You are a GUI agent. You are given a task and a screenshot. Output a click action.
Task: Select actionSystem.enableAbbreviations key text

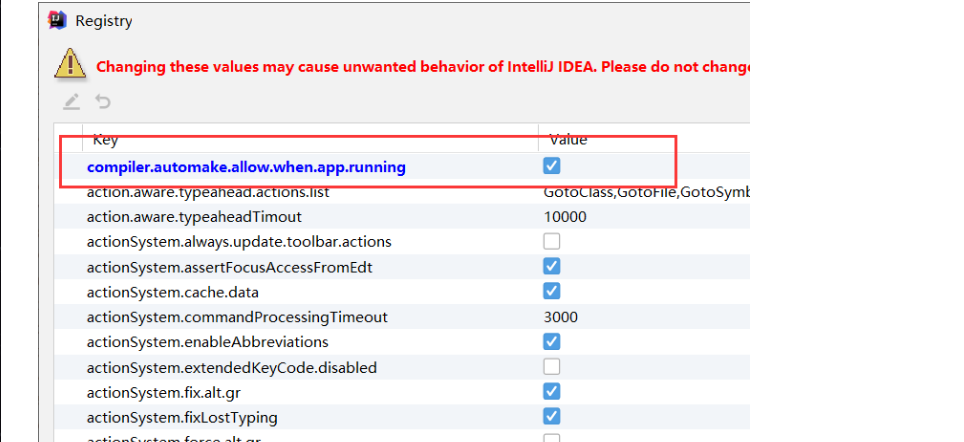[208, 342]
